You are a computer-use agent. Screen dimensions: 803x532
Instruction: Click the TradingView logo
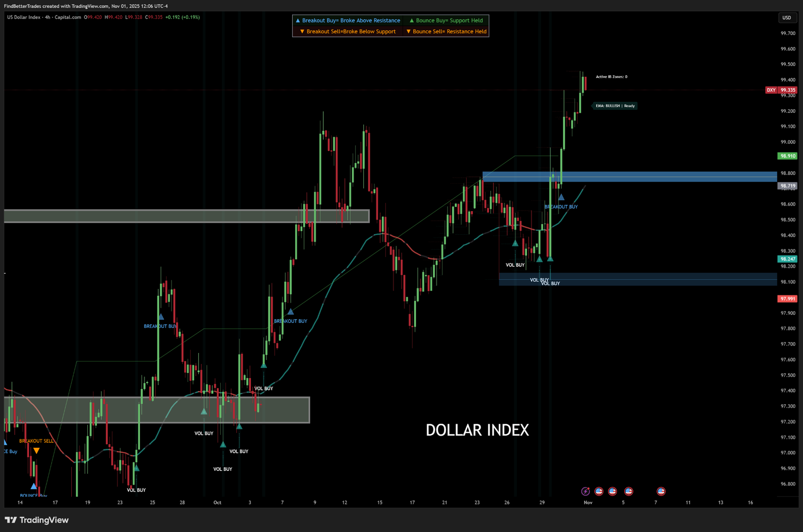[x=37, y=520]
